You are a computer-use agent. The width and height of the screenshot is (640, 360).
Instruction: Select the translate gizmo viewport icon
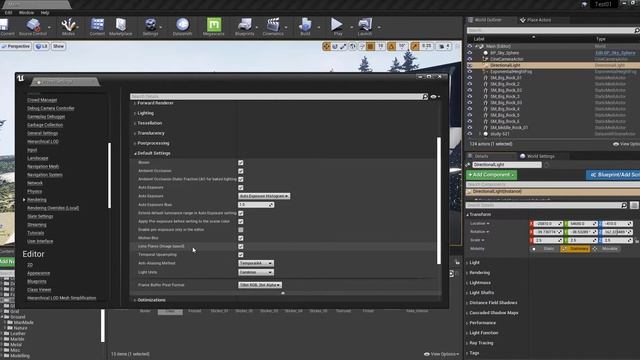pos(326,47)
